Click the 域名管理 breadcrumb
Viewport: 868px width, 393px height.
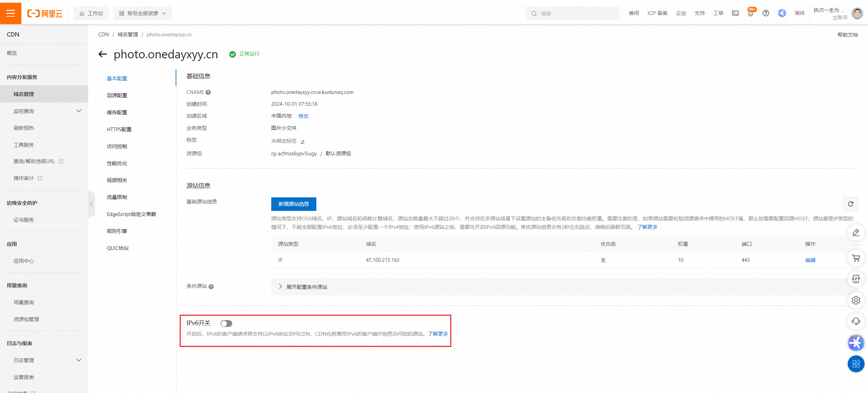click(128, 35)
